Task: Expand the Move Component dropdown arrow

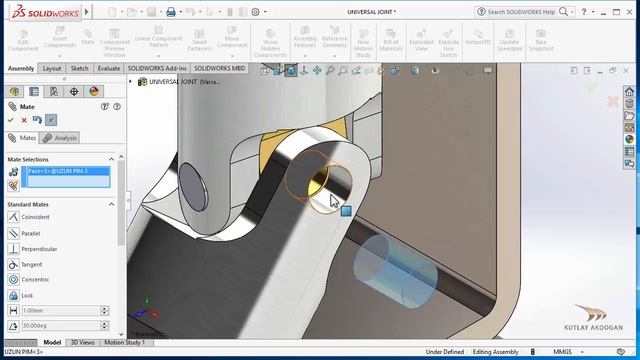Action: coord(232,56)
